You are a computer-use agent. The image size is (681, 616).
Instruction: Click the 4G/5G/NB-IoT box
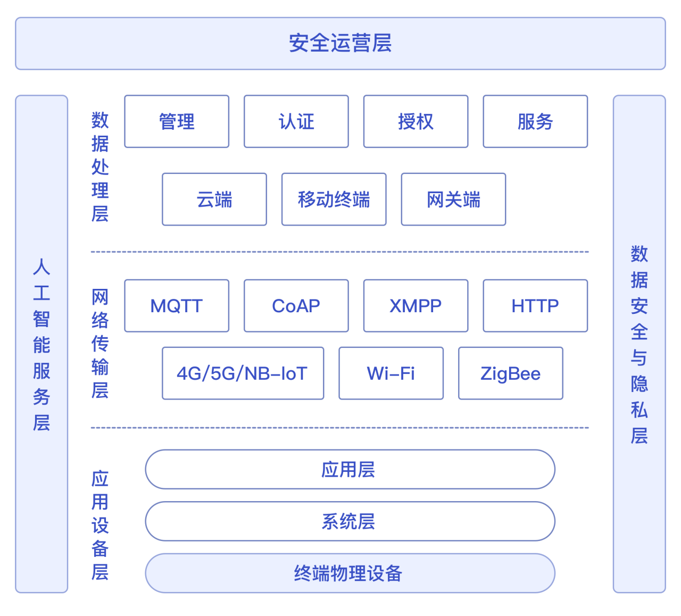243,373
